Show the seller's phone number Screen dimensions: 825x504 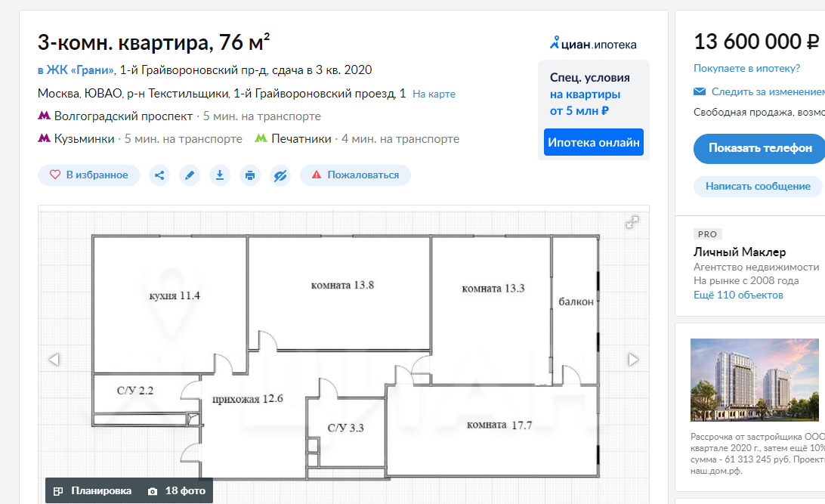pos(759,148)
